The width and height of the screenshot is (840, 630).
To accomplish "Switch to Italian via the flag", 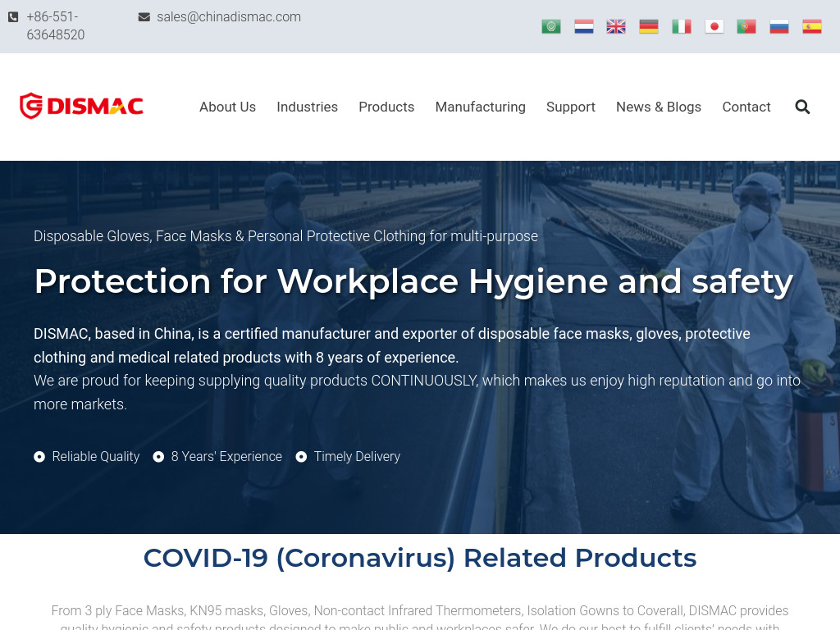I will 682,26.
